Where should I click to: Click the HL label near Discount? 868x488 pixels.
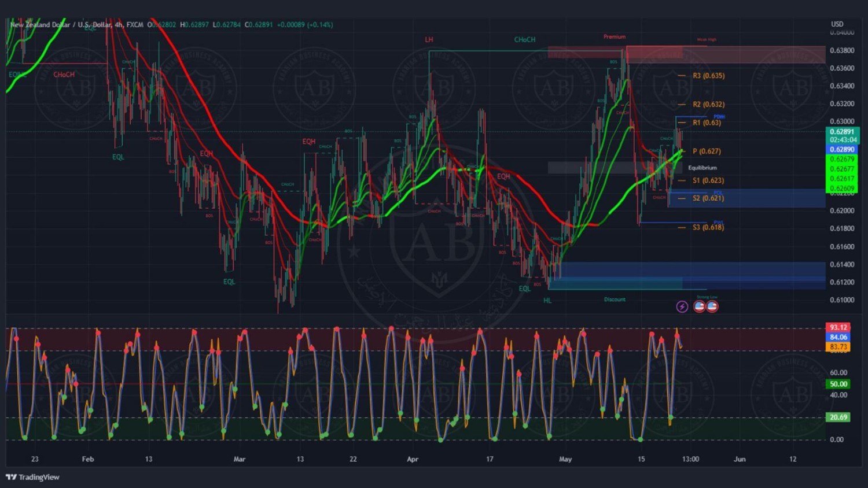click(547, 301)
